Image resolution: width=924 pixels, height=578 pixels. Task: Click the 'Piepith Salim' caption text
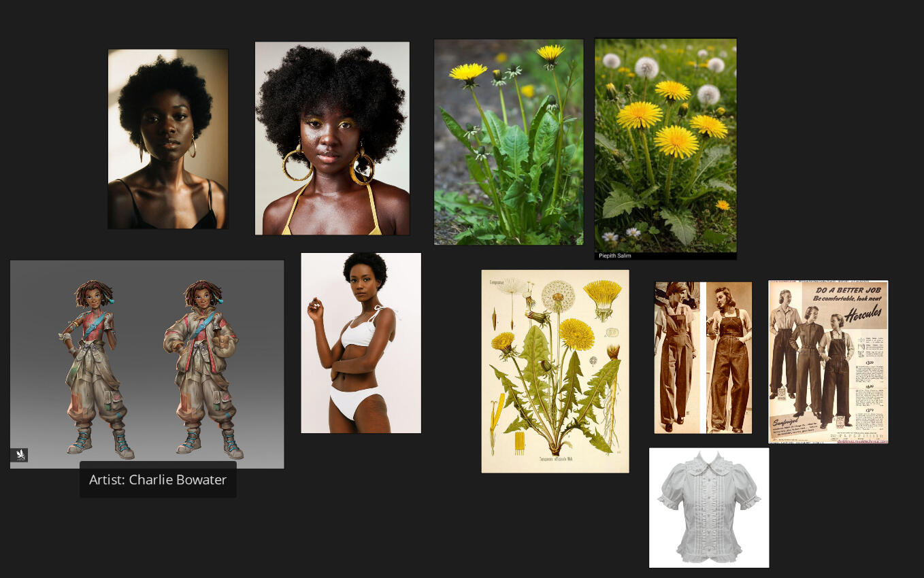pos(615,256)
